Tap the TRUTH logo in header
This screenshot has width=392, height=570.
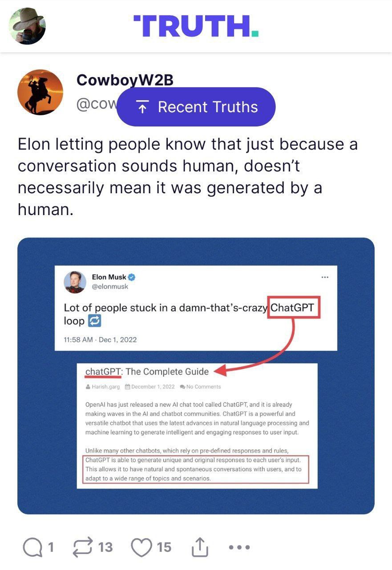pos(196,26)
